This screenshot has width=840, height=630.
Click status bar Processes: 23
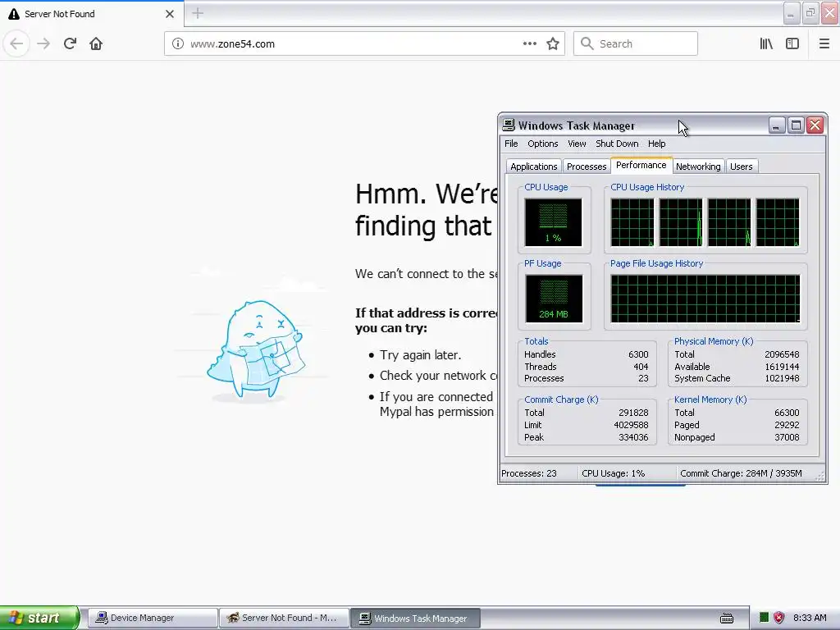[529, 473]
